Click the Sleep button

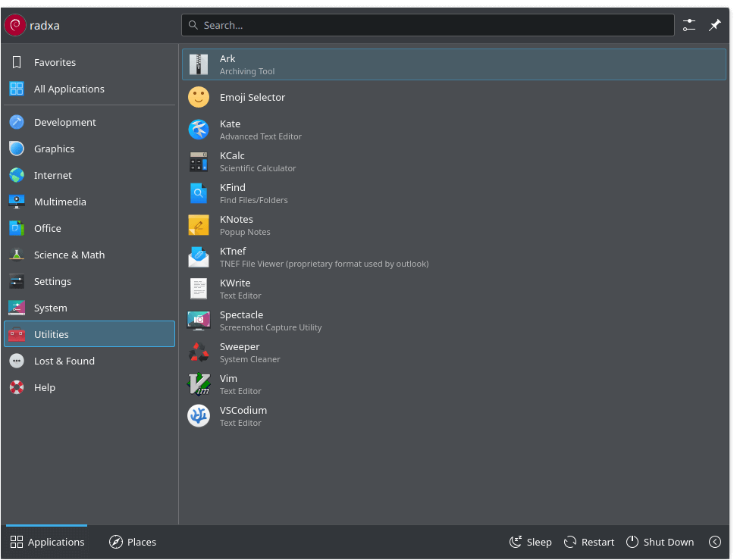click(x=531, y=542)
